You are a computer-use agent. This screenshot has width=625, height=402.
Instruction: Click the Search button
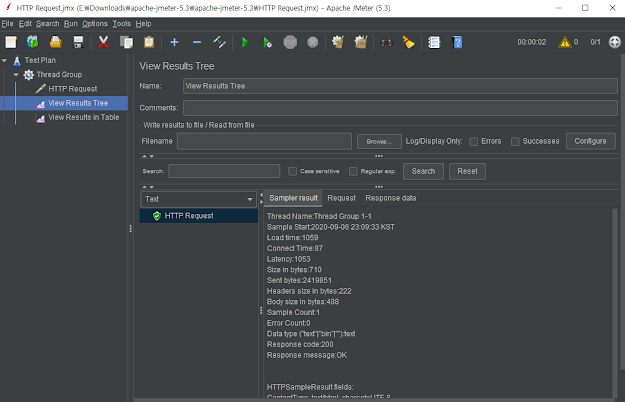[423, 171]
